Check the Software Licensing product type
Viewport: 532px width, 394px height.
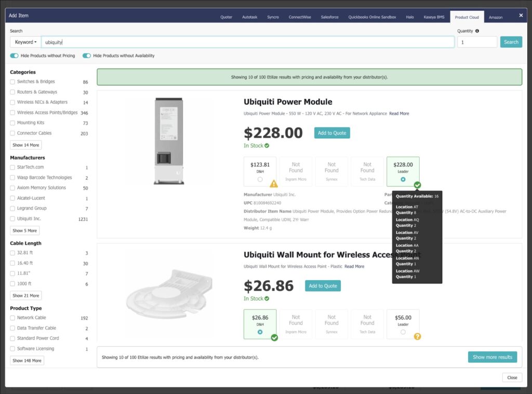(12, 349)
